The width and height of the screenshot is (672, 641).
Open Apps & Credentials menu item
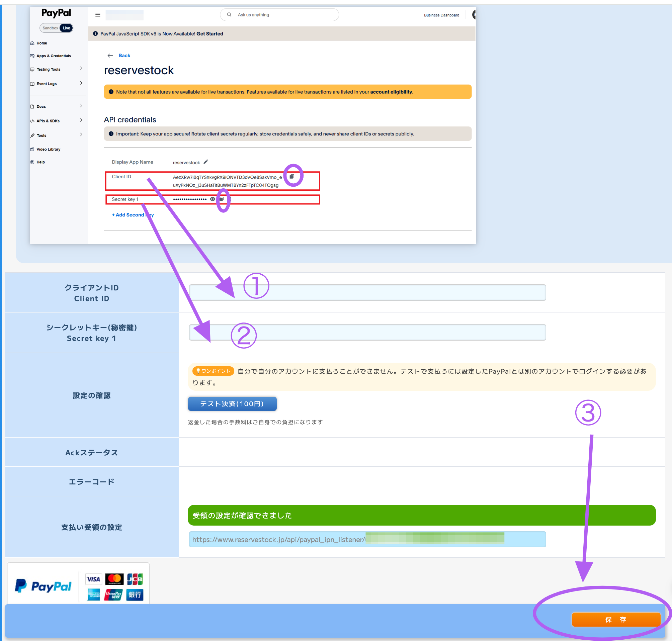point(53,56)
